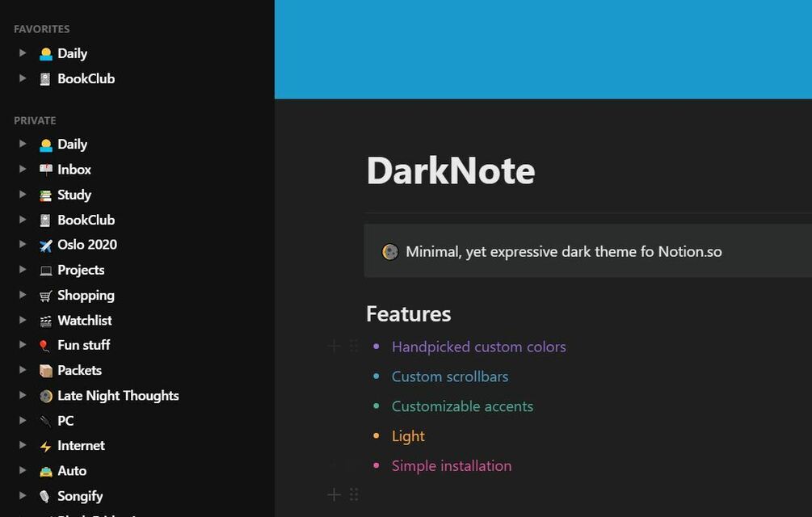Click the lightning bolt icon beside Internet
Viewport: 812px width, 517px height.
(x=46, y=446)
